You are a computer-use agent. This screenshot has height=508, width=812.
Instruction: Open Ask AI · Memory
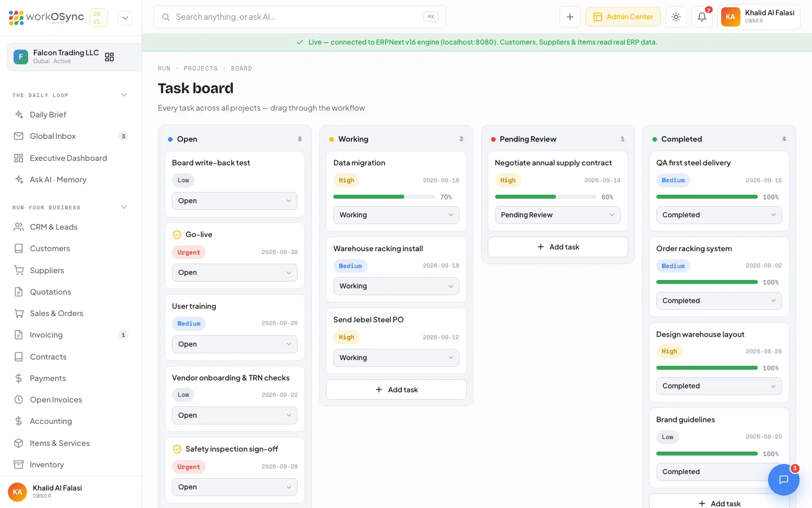tap(70, 179)
